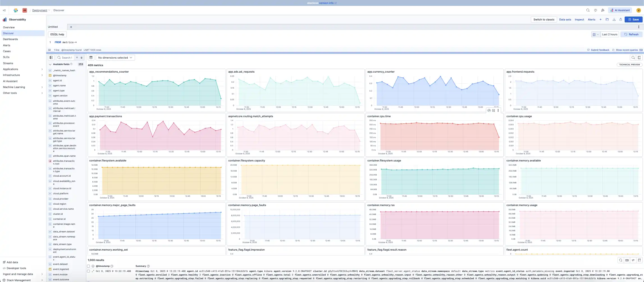
Task: Select the first result row checkbox
Action: point(88,271)
